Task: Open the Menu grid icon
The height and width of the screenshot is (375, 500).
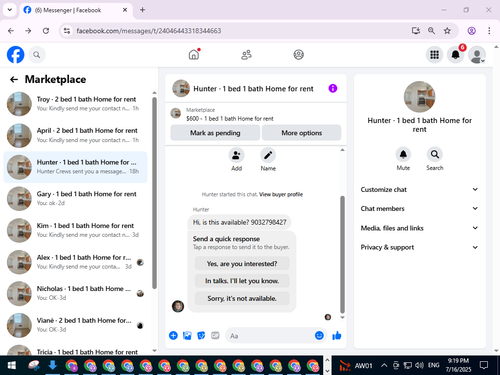Action: click(x=434, y=55)
